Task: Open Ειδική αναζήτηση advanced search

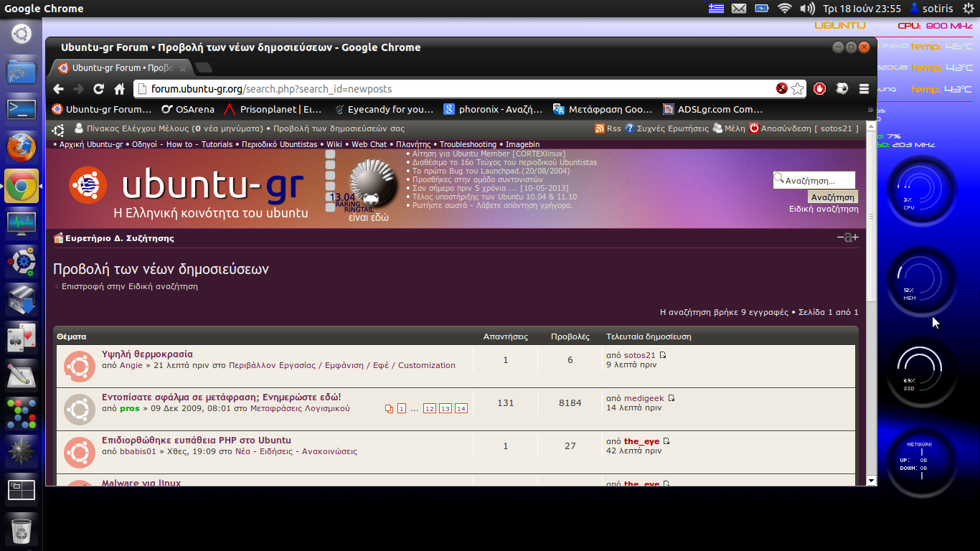Action: point(824,209)
